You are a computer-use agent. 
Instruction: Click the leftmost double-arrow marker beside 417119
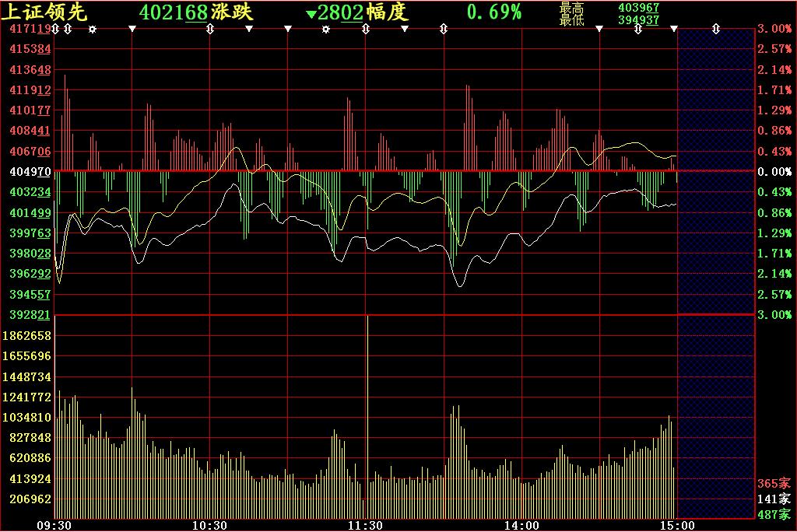[55, 29]
